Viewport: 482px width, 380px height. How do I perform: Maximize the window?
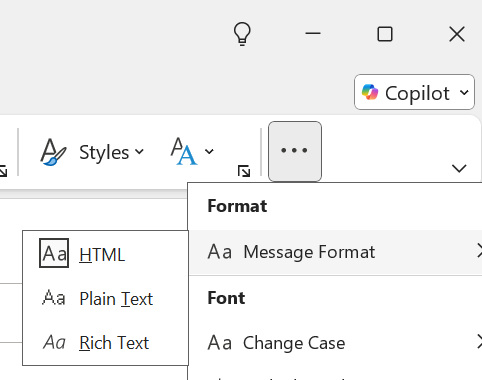[x=385, y=34]
